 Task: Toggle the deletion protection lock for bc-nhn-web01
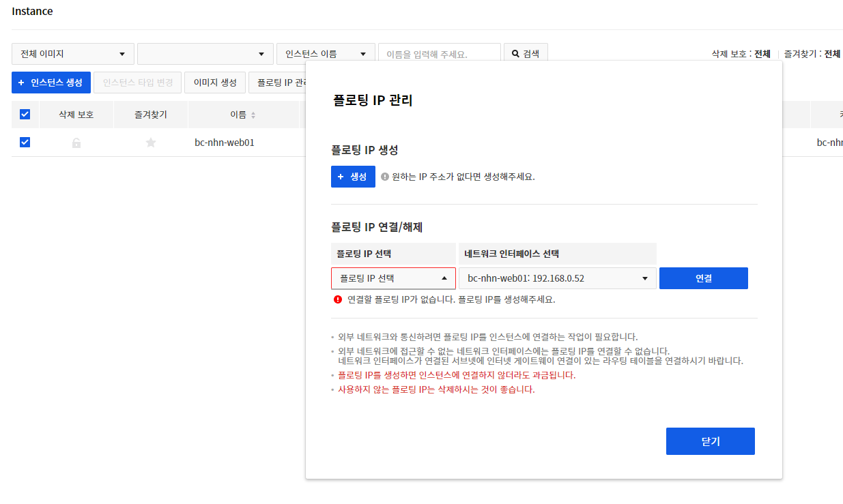[x=76, y=143]
